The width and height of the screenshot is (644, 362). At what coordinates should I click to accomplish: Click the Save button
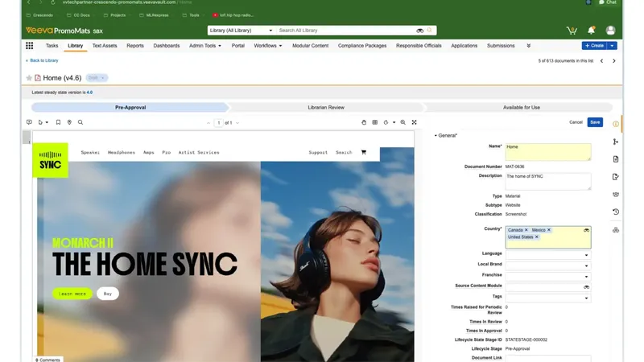[x=595, y=122]
